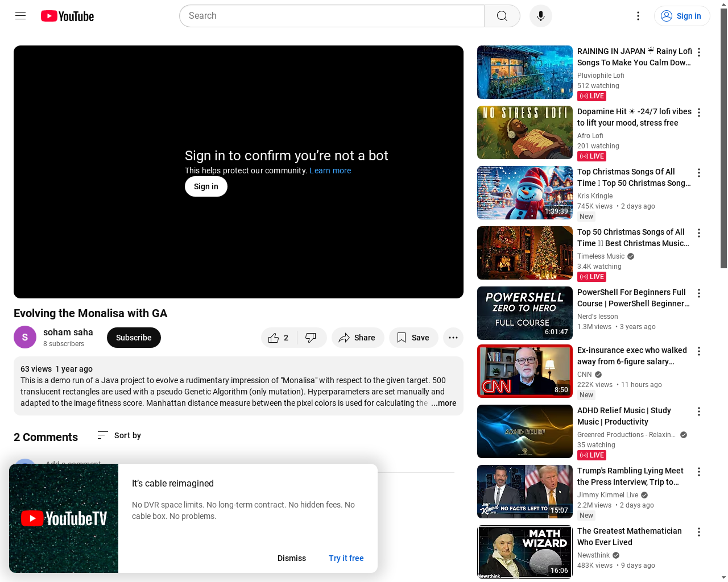Open Top Christmas Songs snowman thumbnail

[525, 193]
